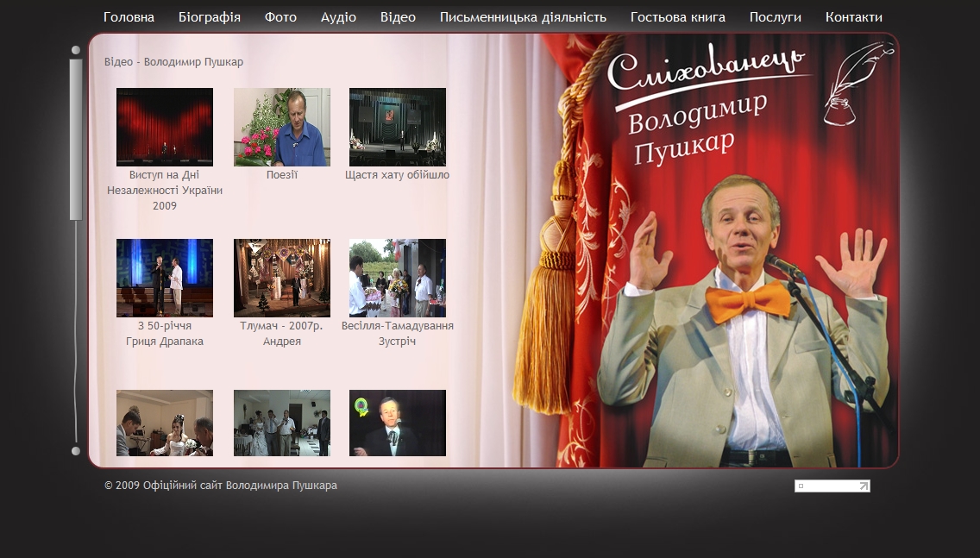This screenshot has height=558, width=980.
Task: Open the Головна menu item
Action: [x=128, y=16]
